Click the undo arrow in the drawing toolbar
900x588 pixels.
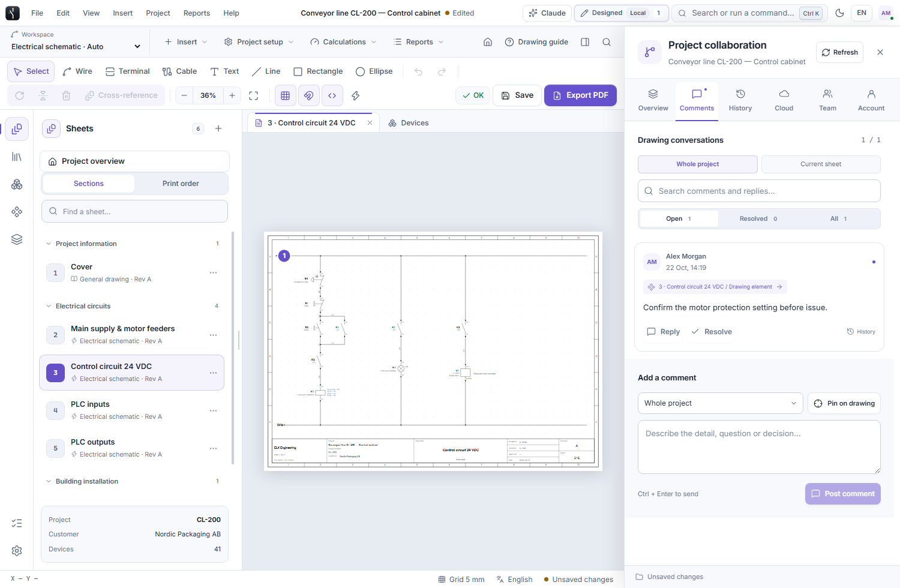click(419, 71)
